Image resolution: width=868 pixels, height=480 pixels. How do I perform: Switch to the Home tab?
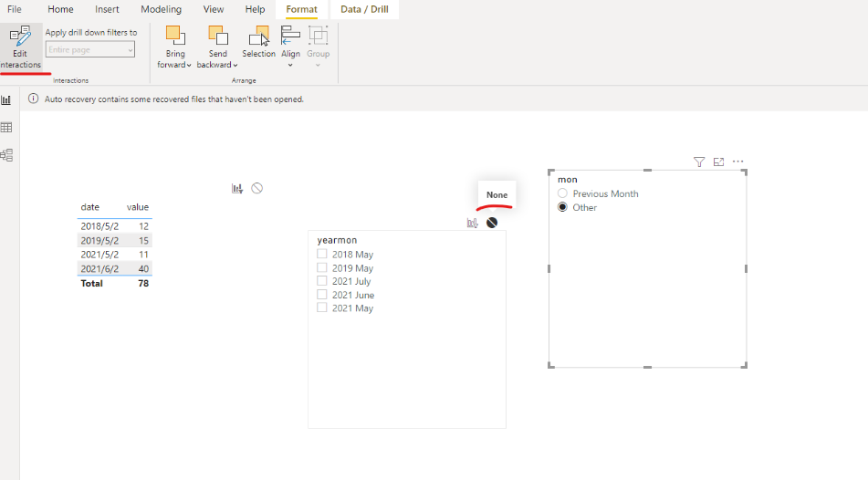click(x=60, y=9)
